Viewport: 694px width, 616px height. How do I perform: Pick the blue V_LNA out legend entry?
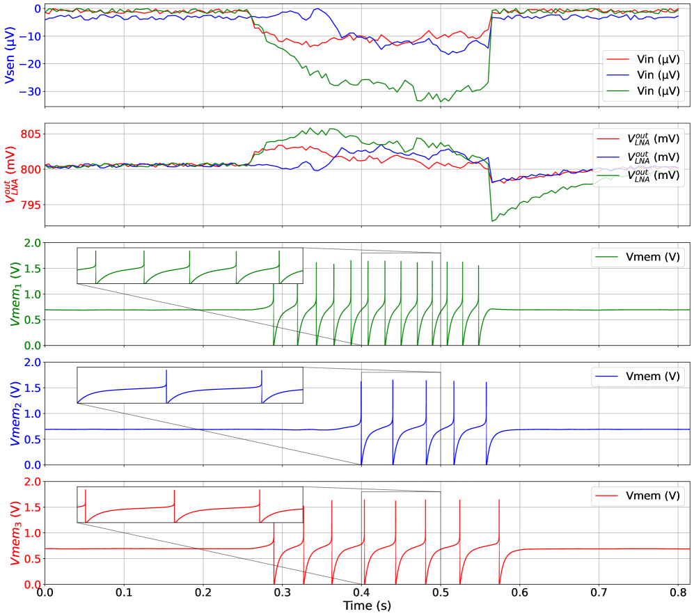coord(638,157)
